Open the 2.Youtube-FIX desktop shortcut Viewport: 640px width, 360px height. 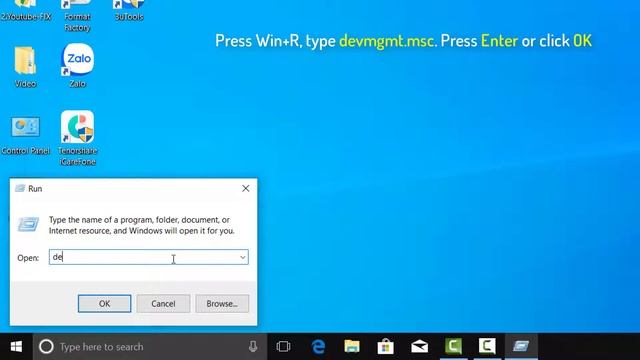point(25,11)
